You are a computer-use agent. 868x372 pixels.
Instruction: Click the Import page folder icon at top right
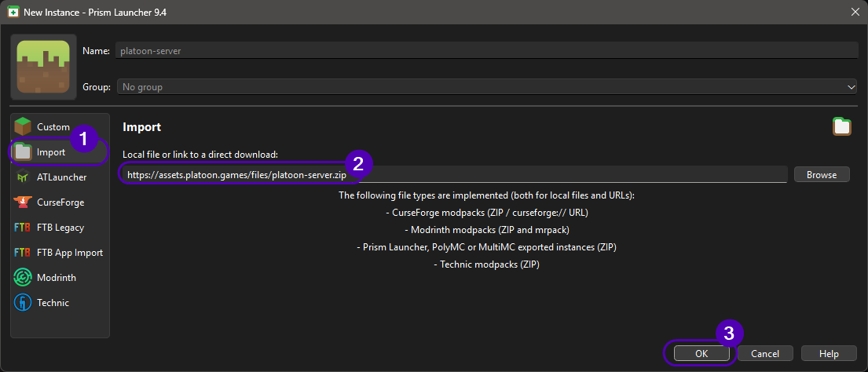click(842, 126)
